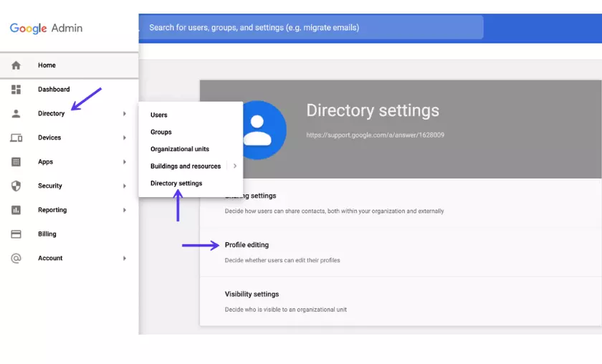Open the Directory sidebar menu
602x364 pixels.
(69, 114)
